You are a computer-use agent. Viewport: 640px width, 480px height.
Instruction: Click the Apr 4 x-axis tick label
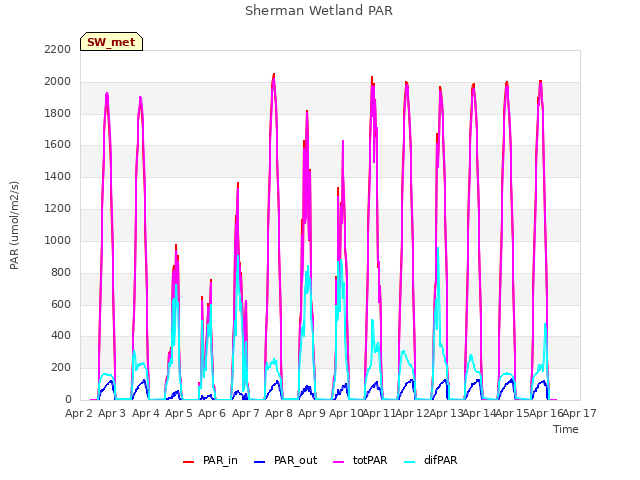(146, 413)
